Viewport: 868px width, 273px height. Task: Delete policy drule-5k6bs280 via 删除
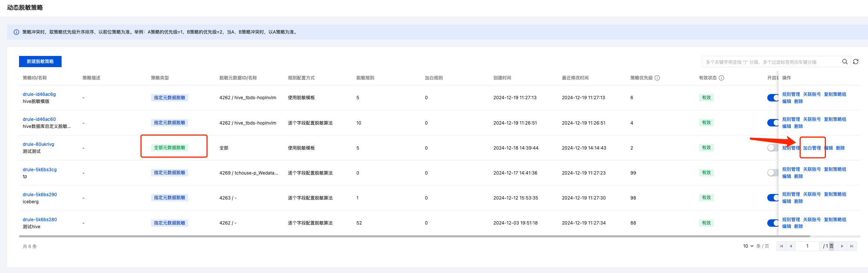[799, 226]
